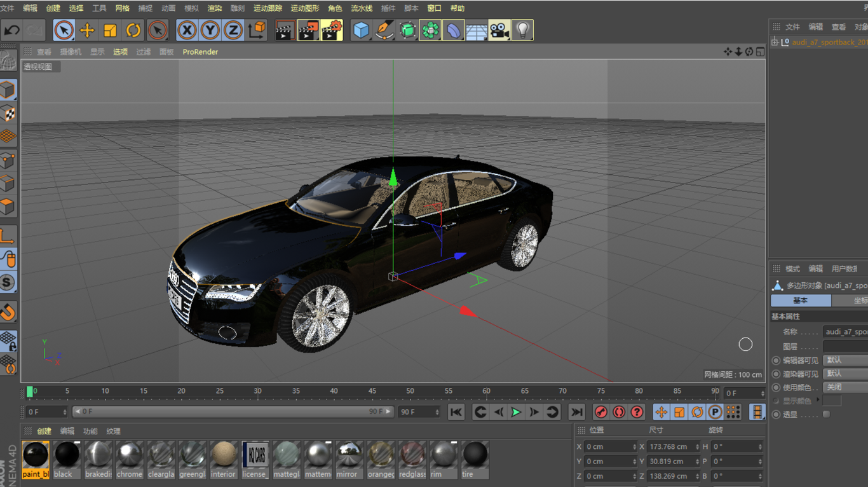Switch to texture mode checkered cube icon
This screenshot has height=487, width=868.
[x=8, y=113]
